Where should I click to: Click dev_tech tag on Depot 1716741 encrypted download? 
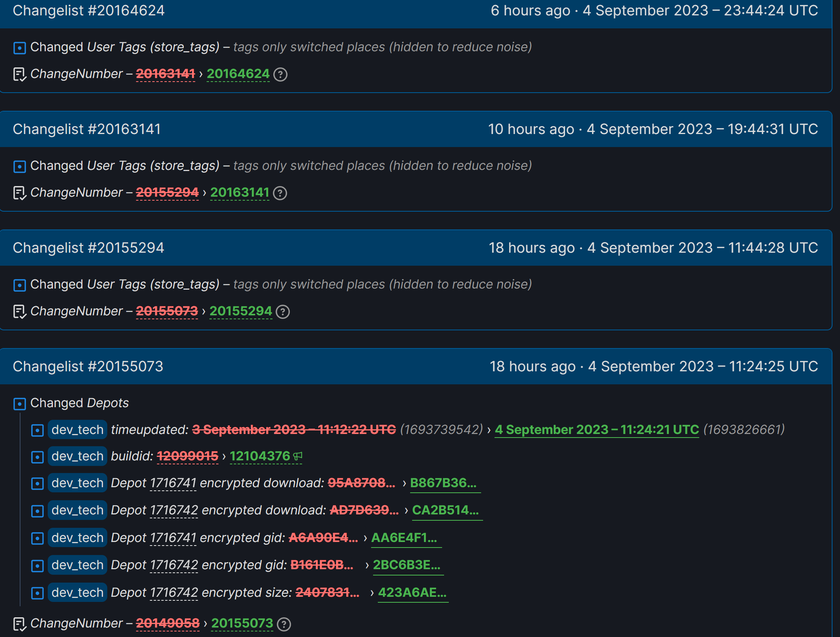[x=77, y=483]
